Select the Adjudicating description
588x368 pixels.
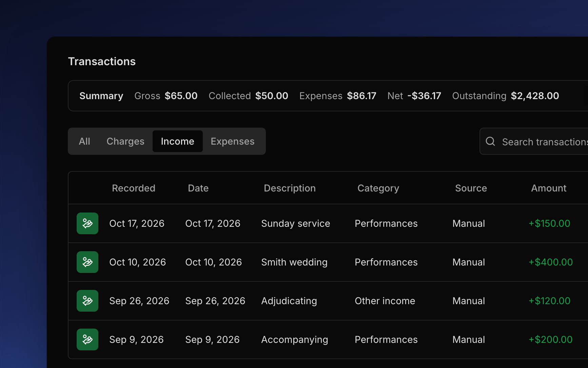[x=289, y=301]
